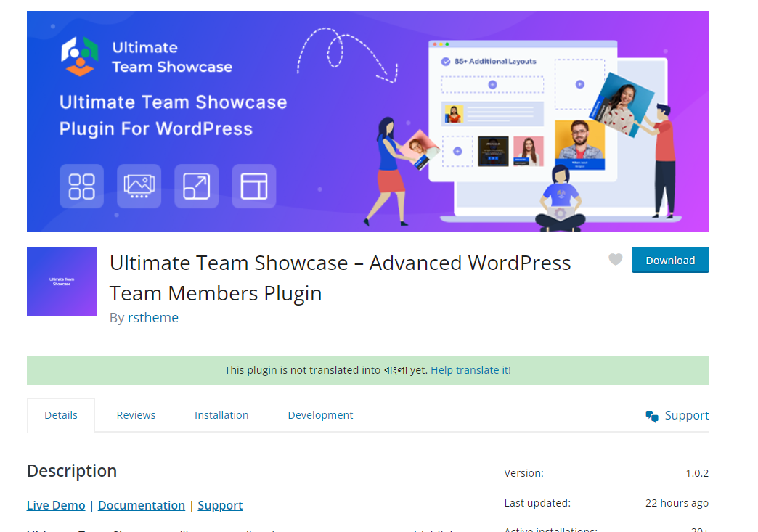The width and height of the screenshot is (758, 532).
Task: Click the table layout icon in banner
Action: [x=254, y=186]
